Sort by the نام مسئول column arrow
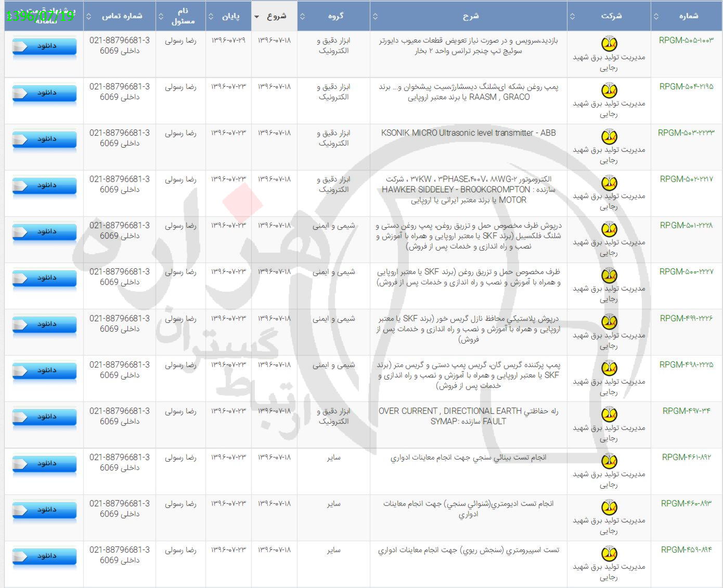The image size is (723, 588). click(x=161, y=16)
